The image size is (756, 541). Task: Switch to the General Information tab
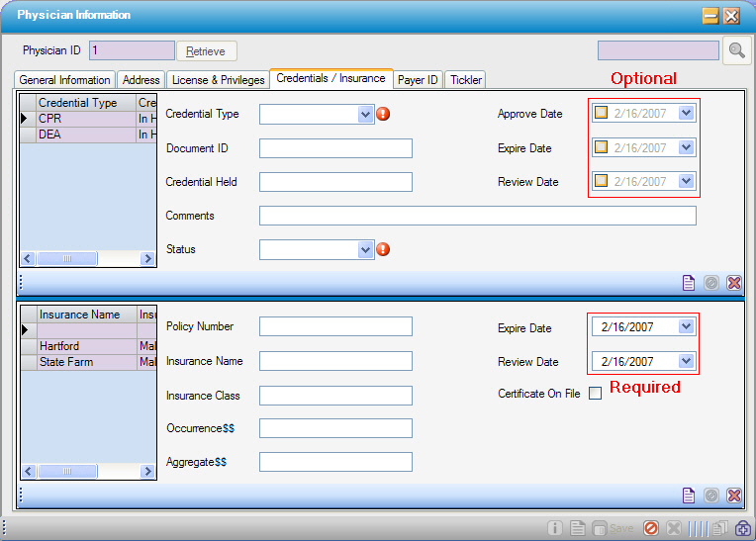(65, 80)
